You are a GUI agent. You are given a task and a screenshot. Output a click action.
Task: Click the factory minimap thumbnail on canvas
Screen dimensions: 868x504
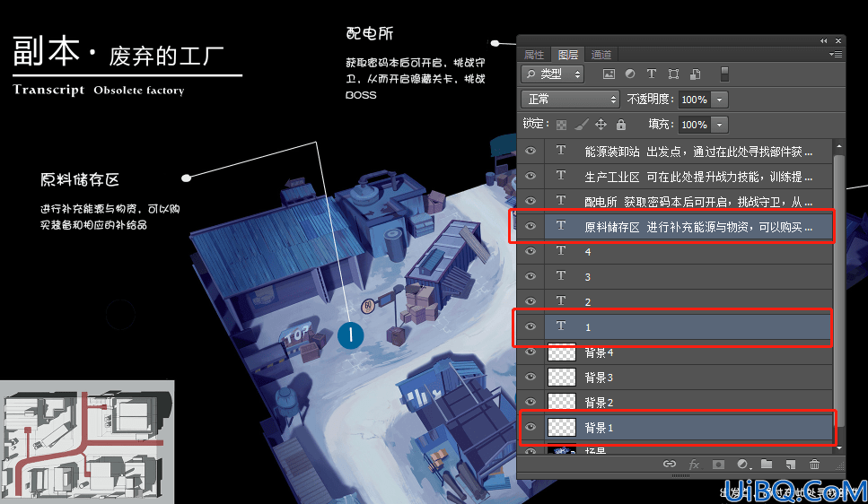[x=87, y=442]
